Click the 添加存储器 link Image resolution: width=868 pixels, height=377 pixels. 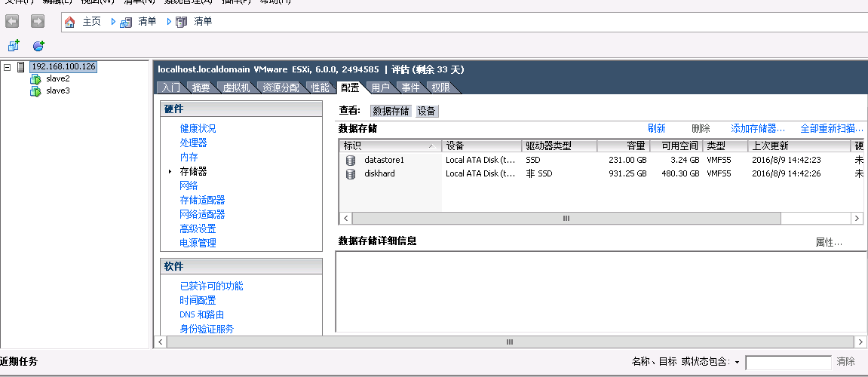pyautogui.click(x=758, y=128)
